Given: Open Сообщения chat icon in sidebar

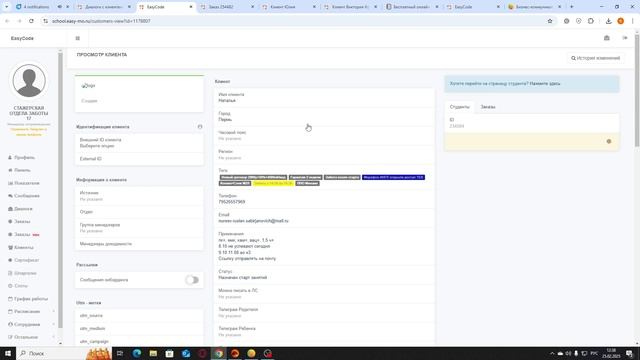Looking at the screenshot, I should tap(10, 196).
